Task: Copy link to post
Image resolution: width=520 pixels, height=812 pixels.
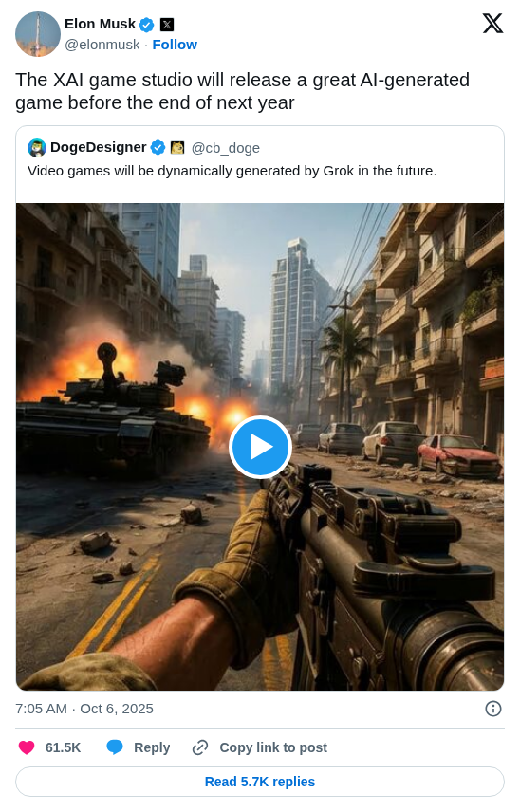Action: point(259,747)
